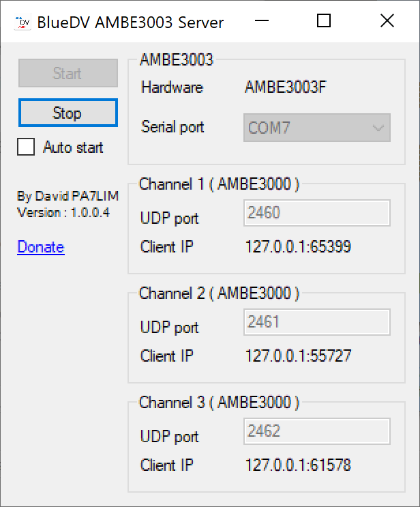Click the Channel 2 UDP port field 2461
Screen dimensions: 420x507
(316, 321)
